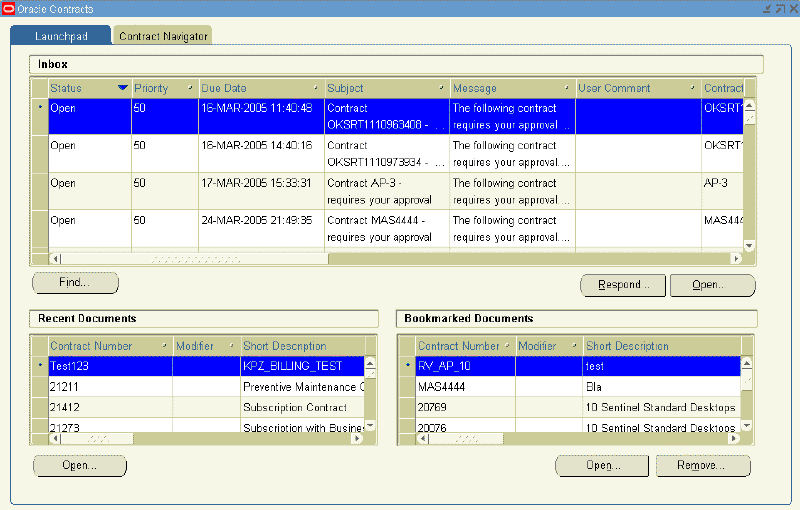Click Recent Documents horizontal scrollbar thumb
The image size is (800, 510).
coord(97,438)
